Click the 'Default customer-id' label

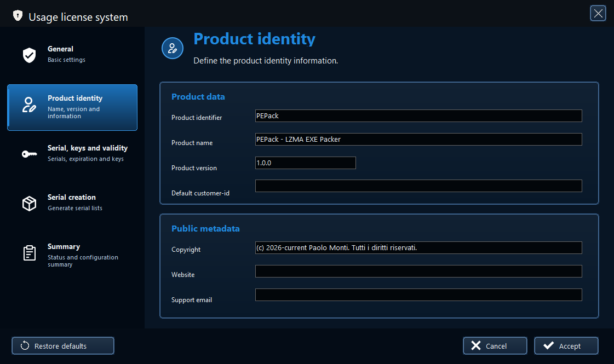point(200,193)
